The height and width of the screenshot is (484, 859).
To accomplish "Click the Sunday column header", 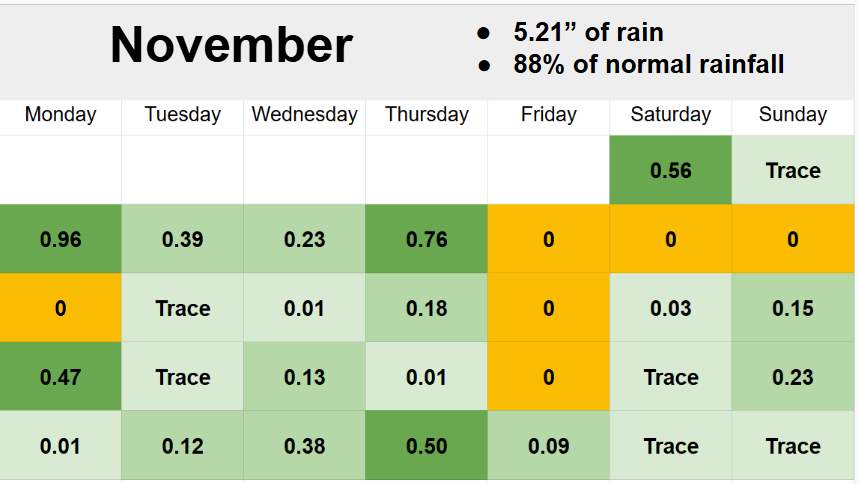I will click(x=793, y=114).
